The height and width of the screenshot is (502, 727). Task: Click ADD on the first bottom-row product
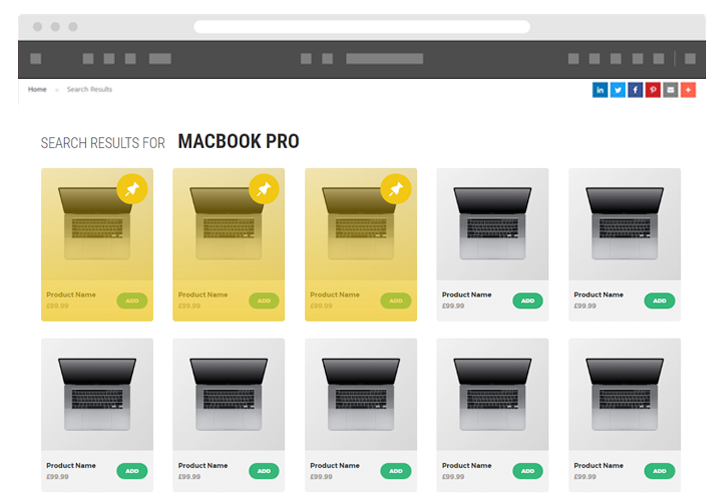point(132,471)
